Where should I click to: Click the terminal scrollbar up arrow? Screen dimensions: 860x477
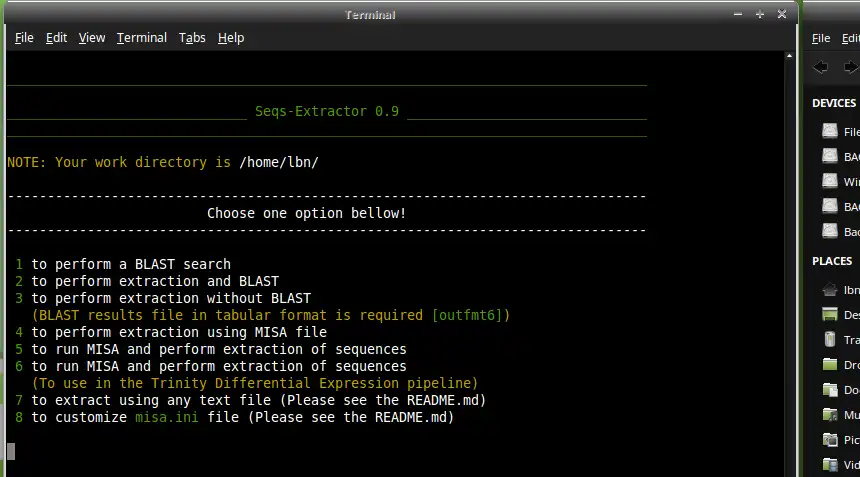(789, 56)
